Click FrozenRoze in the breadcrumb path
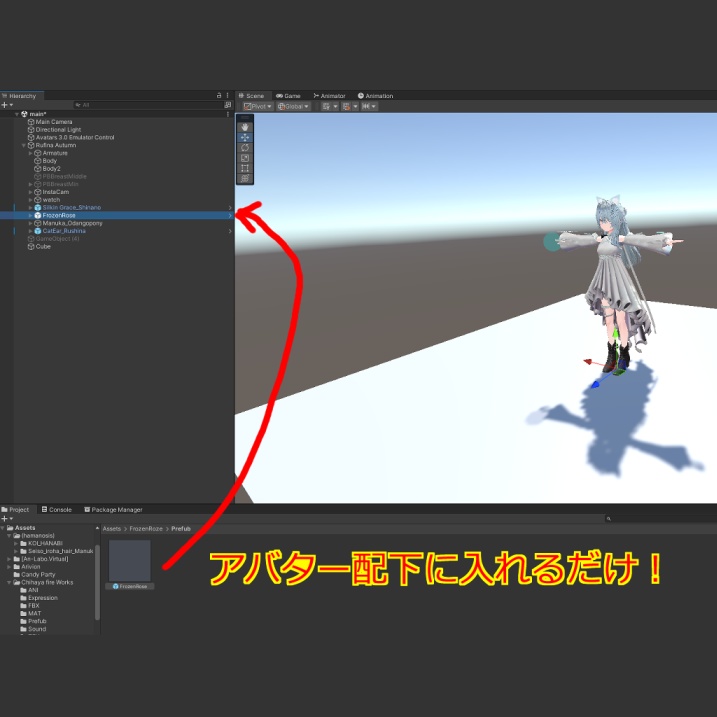717x717 pixels. 146,529
